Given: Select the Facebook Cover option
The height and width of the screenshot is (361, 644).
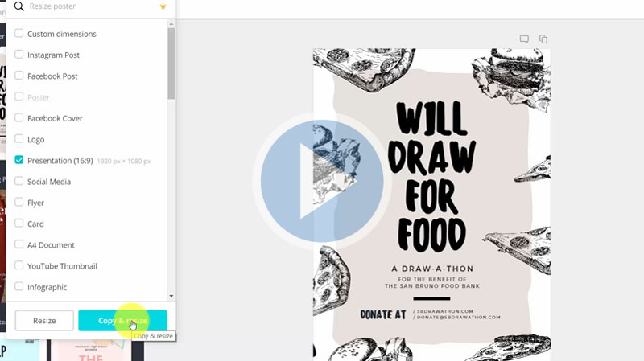Looking at the screenshot, I should pyautogui.click(x=19, y=118).
